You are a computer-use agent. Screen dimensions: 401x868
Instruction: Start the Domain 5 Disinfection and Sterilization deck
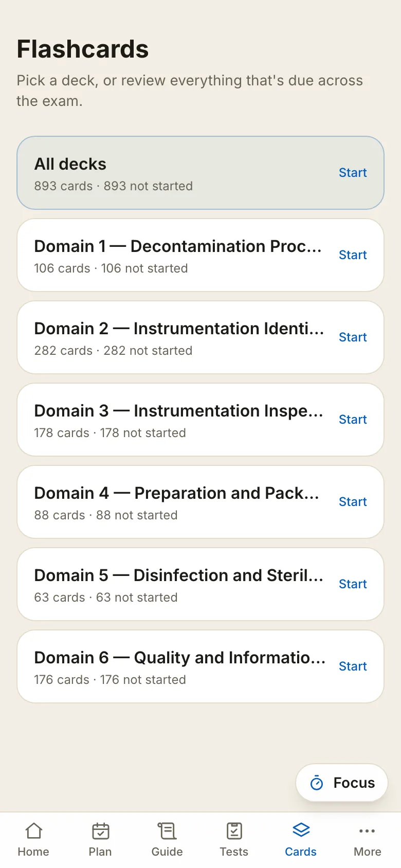click(353, 584)
